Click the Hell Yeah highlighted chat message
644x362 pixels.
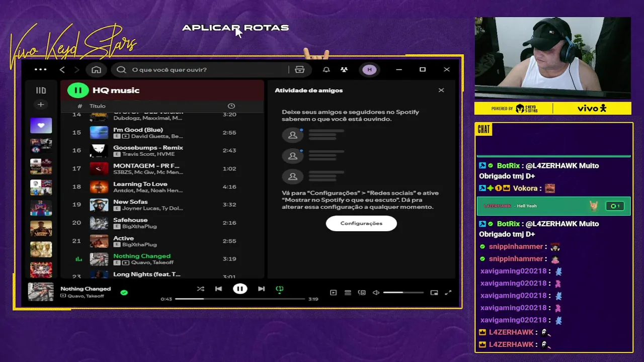[553, 206]
